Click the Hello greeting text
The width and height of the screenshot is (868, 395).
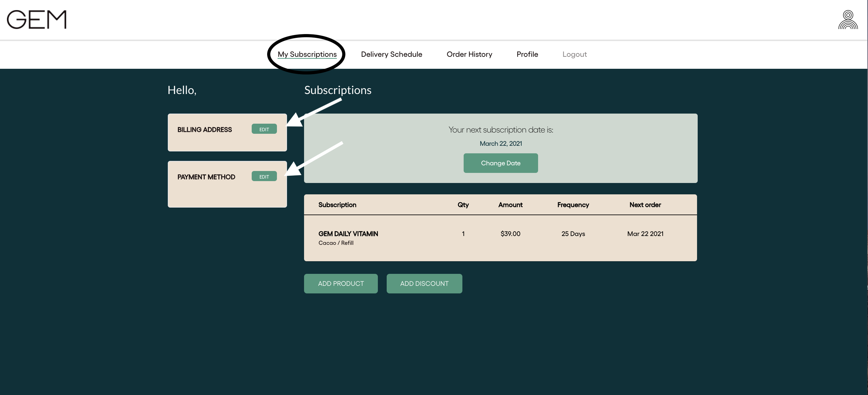(182, 90)
